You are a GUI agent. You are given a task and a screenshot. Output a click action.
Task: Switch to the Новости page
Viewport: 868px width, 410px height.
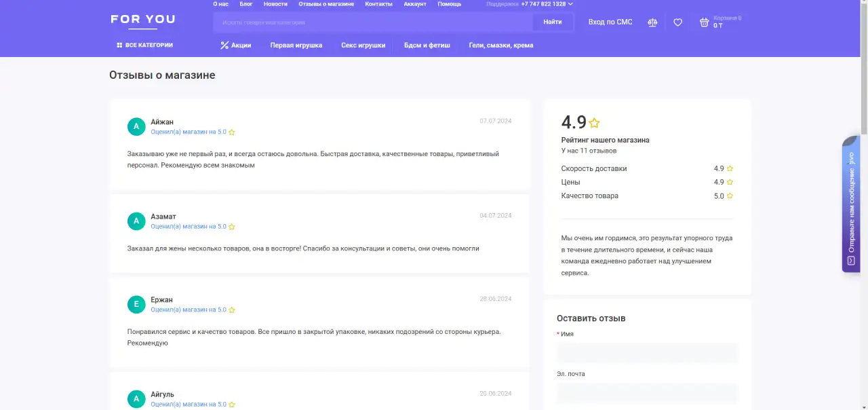pos(275,3)
